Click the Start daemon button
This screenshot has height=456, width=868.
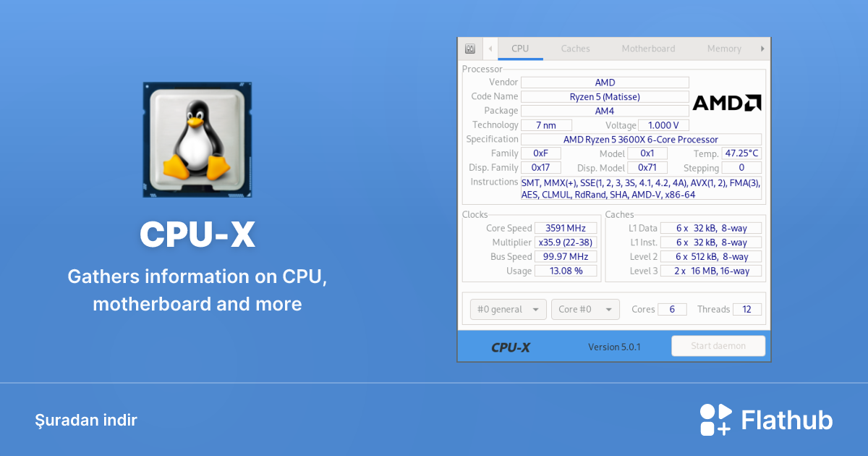click(x=718, y=345)
